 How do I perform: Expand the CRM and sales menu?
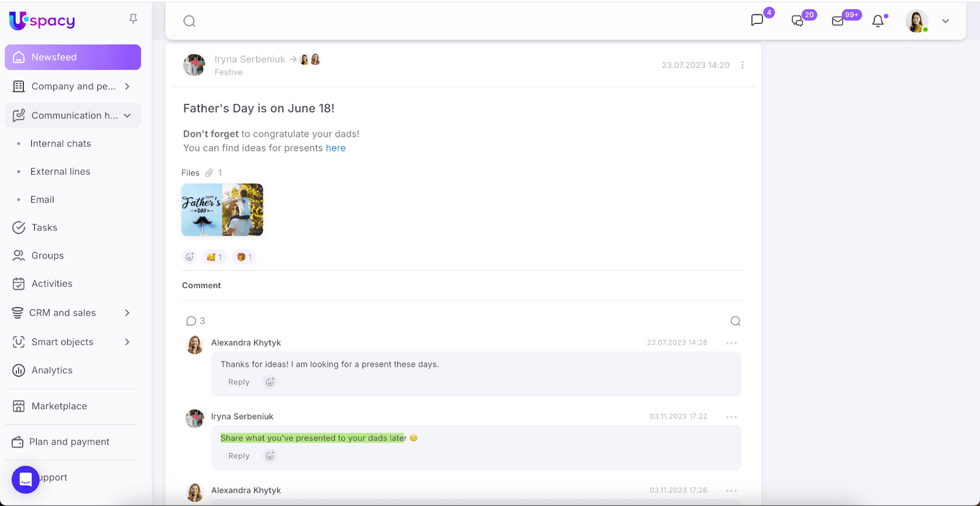tap(127, 313)
